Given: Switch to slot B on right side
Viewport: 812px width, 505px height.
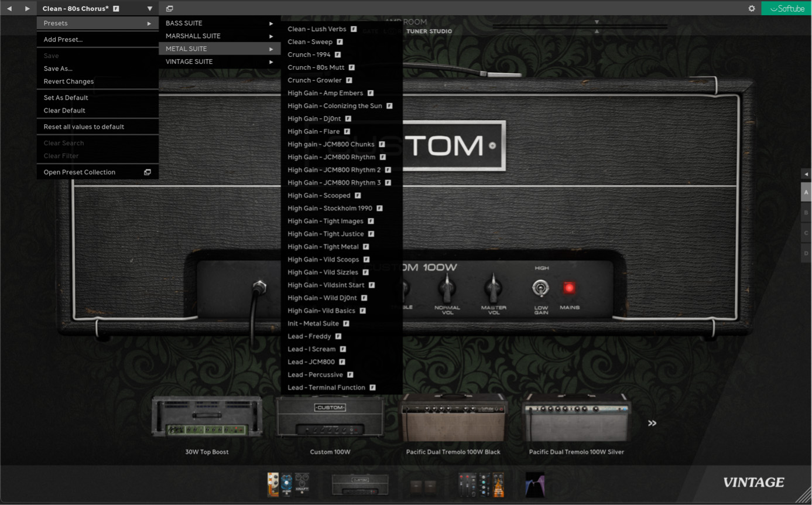Looking at the screenshot, I should (806, 213).
